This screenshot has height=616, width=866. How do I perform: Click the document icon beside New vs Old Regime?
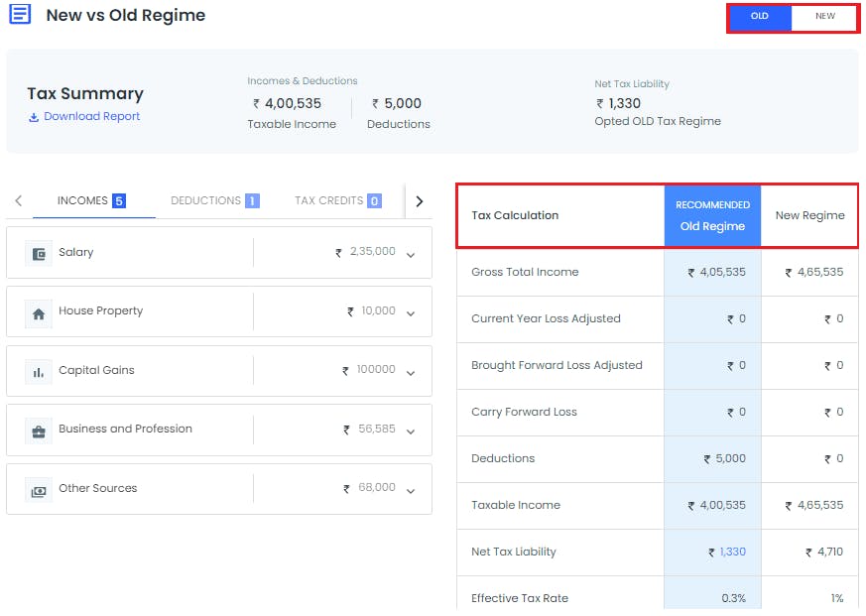click(x=20, y=14)
